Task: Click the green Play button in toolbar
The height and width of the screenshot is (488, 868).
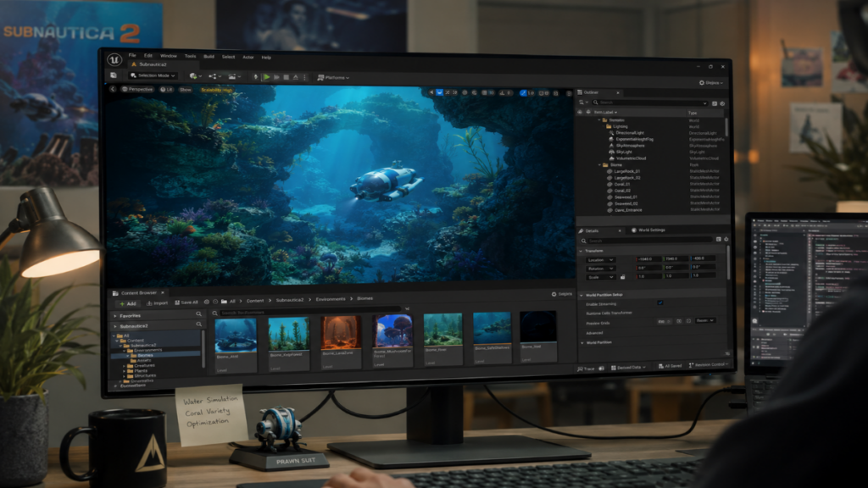Action: click(x=266, y=77)
